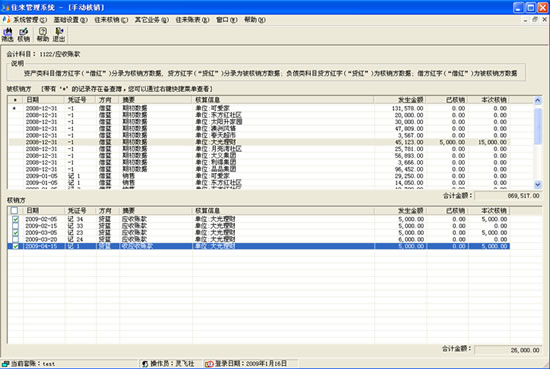
Task: Close the inner child window from menu bar
Action: pos(544,20)
